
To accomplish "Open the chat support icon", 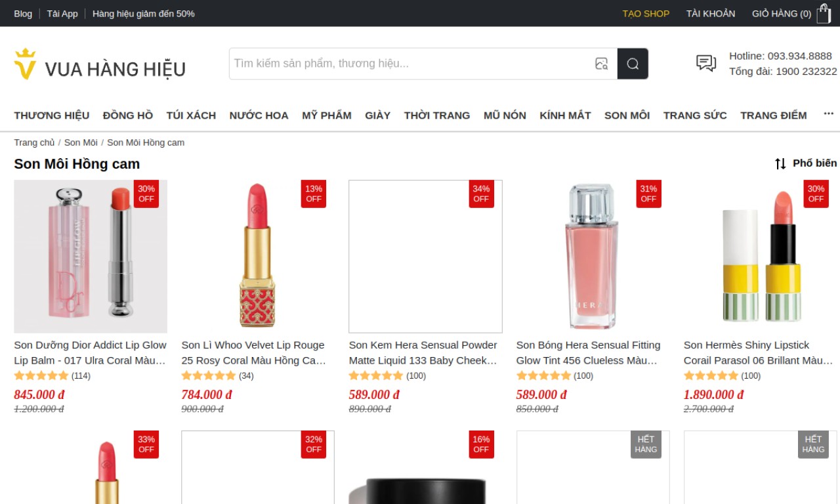I will (x=706, y=63).
